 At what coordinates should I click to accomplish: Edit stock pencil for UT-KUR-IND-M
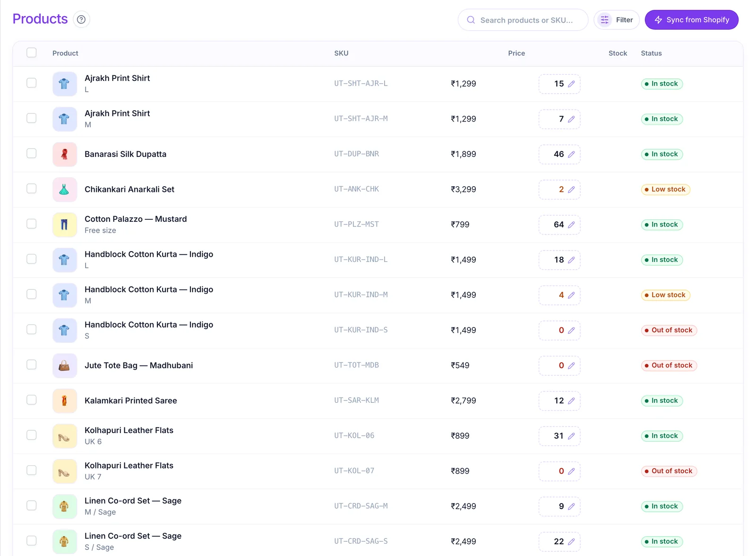(x=571, y=295)
